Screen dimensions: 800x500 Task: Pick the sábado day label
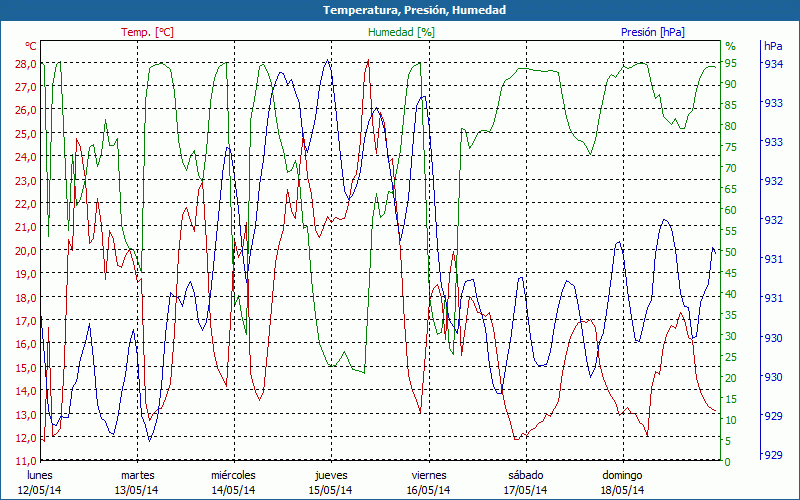pyautogui.click(x=525, y=475)
